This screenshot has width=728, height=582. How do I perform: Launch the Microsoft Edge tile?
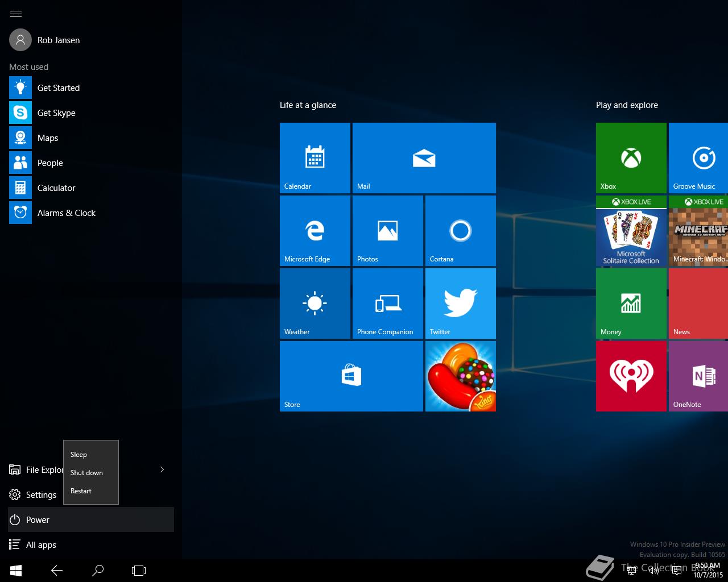(315, 231)
